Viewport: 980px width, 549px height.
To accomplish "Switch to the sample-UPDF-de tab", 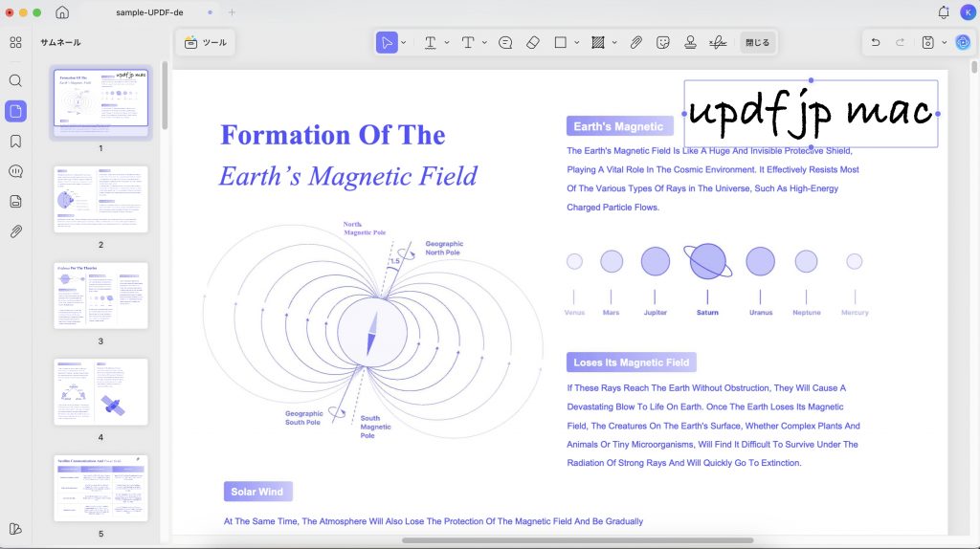I will click(149, 12).
